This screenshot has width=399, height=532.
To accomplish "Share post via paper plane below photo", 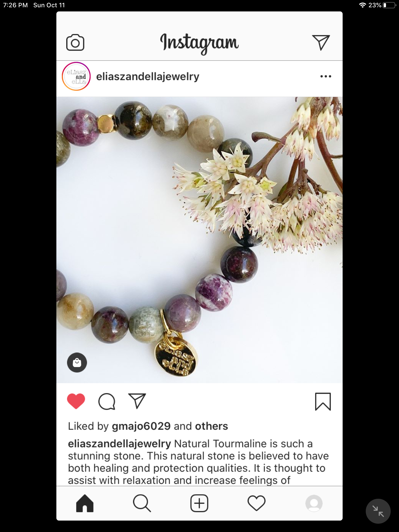I will [x=137, y=401].
